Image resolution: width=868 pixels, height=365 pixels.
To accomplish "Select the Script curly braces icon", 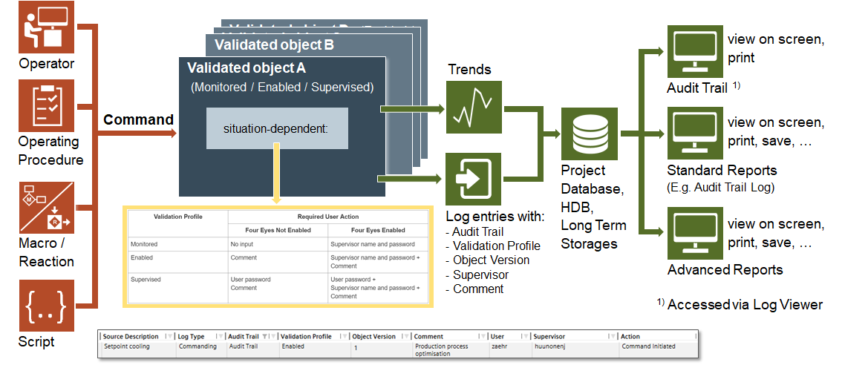I will [x=46, y=306].
